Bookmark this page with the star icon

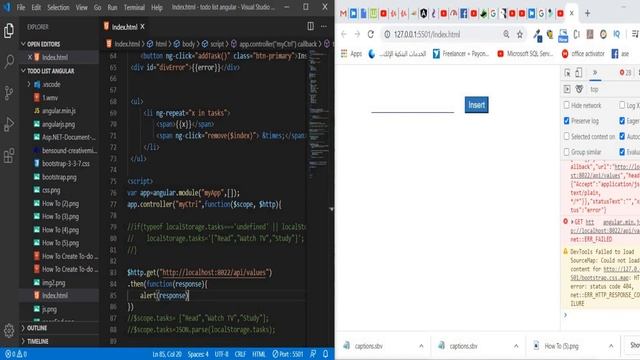[x=520, y=35]
